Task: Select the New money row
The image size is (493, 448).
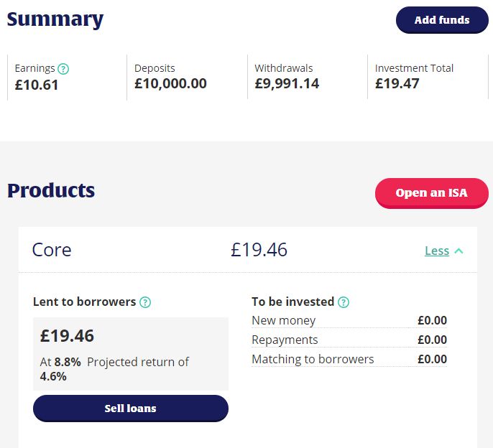Action: pos(349,321)
